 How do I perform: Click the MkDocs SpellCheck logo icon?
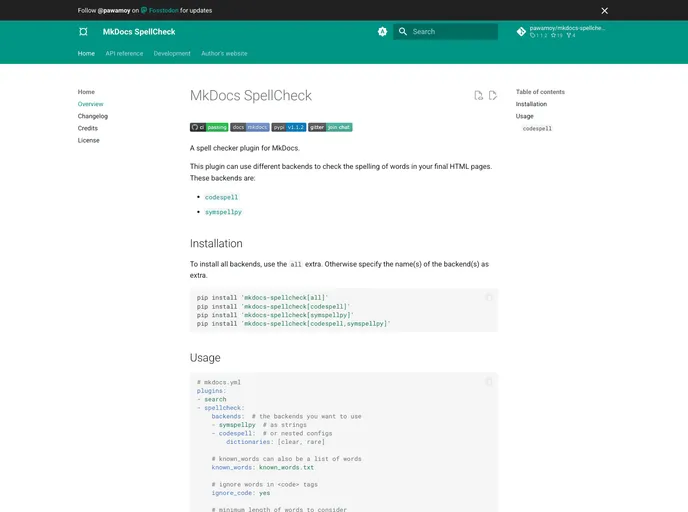pyautogui.click(x=83, y=32)
